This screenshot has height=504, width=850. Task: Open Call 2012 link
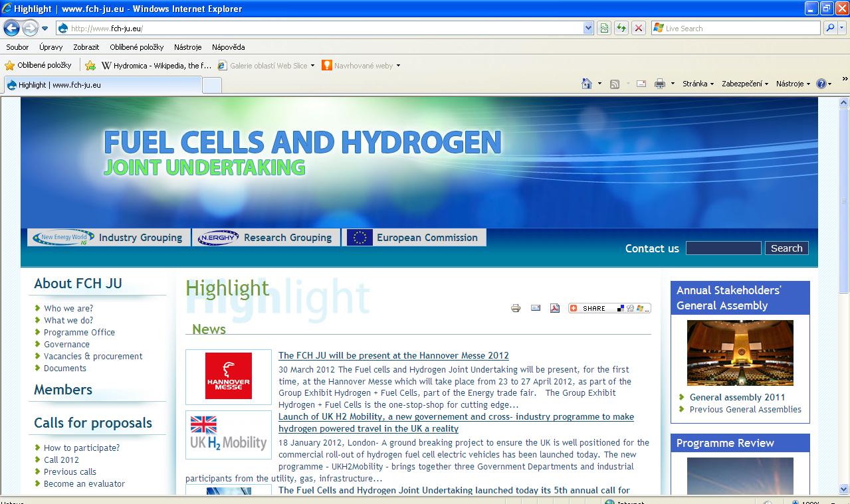coord(61,460)
